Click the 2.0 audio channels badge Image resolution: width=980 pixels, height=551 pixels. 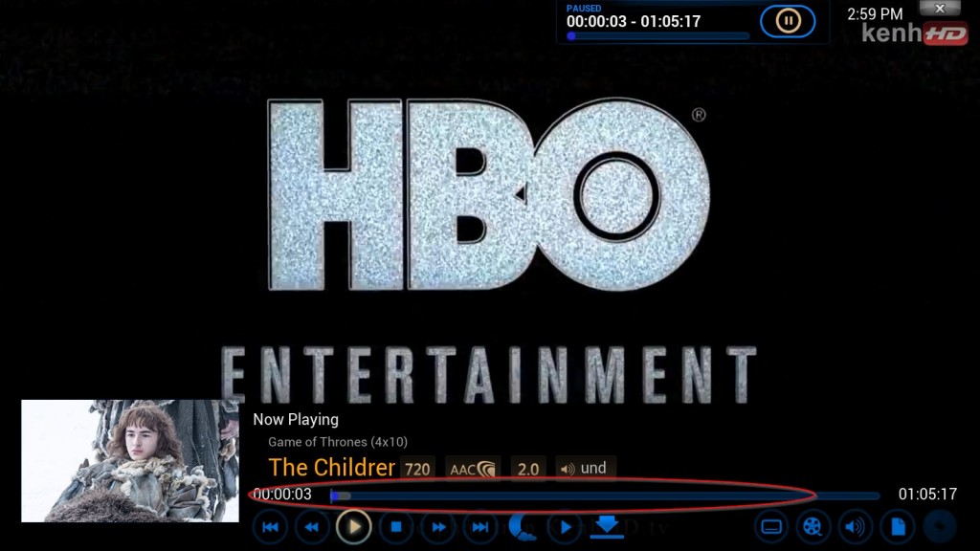point(528,469)
